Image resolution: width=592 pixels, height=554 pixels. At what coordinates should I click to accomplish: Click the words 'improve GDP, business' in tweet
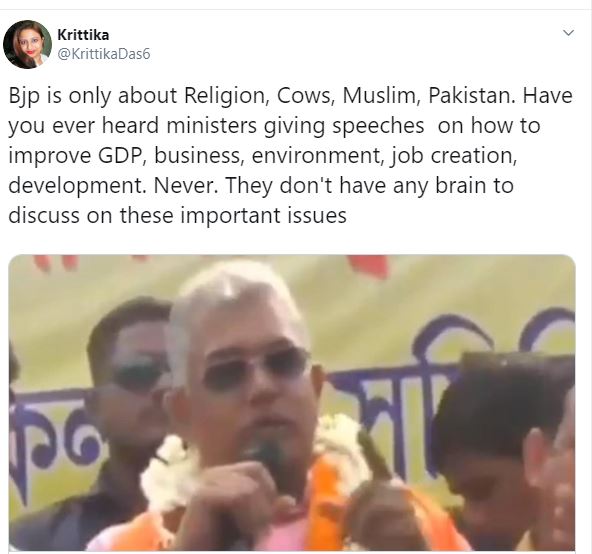[x=124, y=156]
